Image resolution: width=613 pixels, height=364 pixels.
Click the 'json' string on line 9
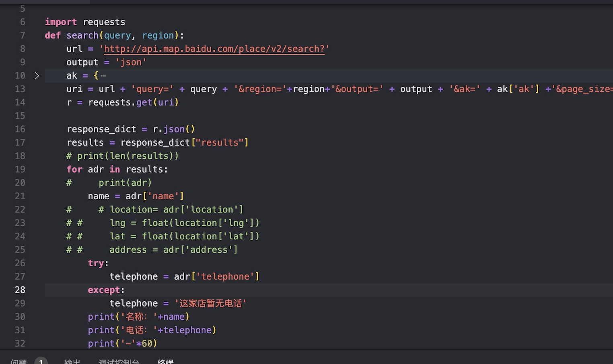131,62
